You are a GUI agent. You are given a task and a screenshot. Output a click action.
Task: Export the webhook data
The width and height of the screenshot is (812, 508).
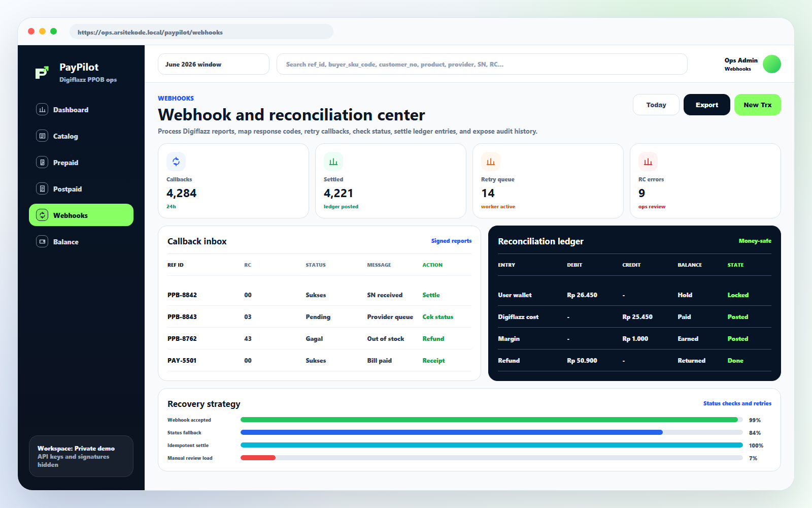[707, 105]
